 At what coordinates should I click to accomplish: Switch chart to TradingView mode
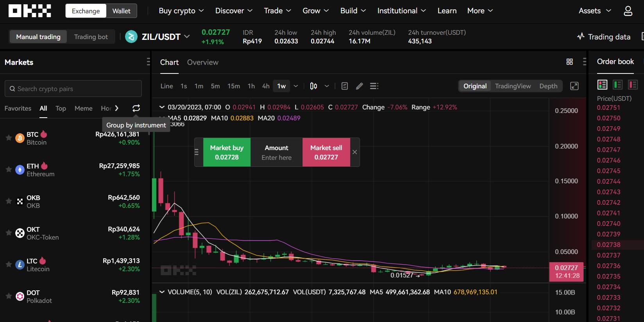point(513,86)
